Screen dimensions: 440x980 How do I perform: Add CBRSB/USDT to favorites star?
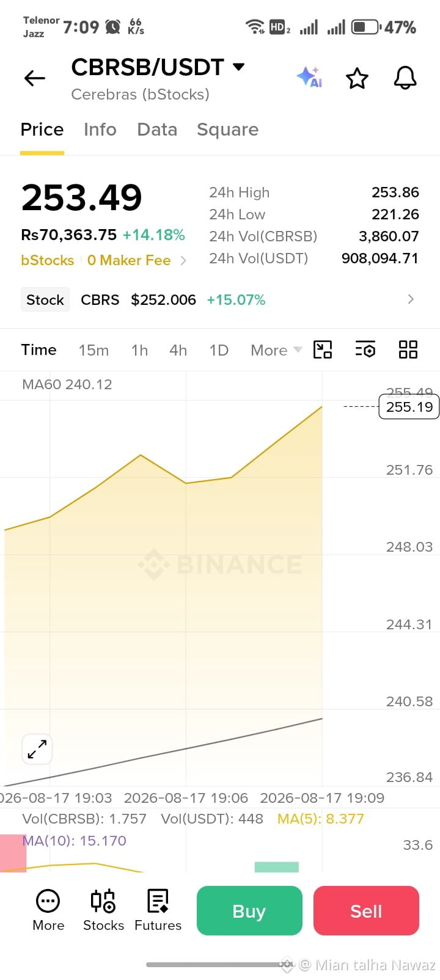coord(357,78)
